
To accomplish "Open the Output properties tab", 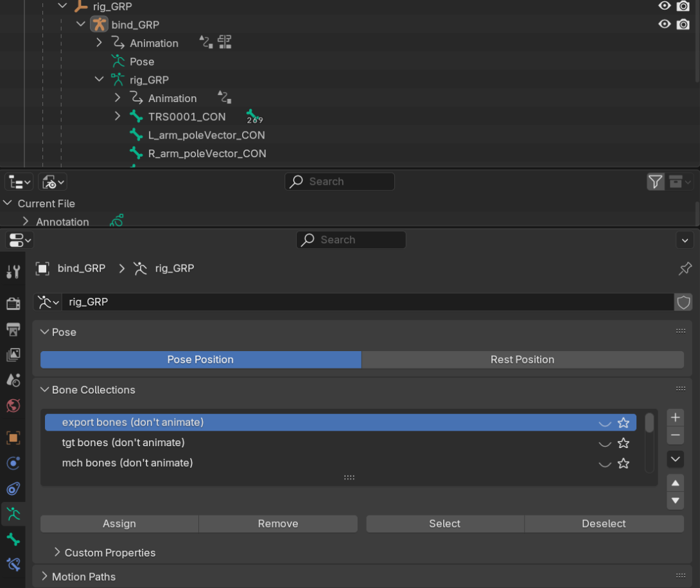I will point(13,329).
